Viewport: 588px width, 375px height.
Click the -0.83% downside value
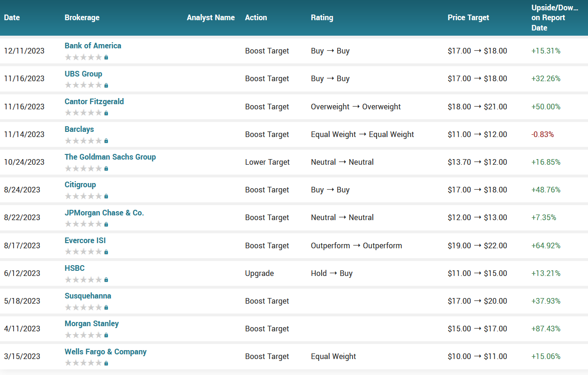[543, 134]
